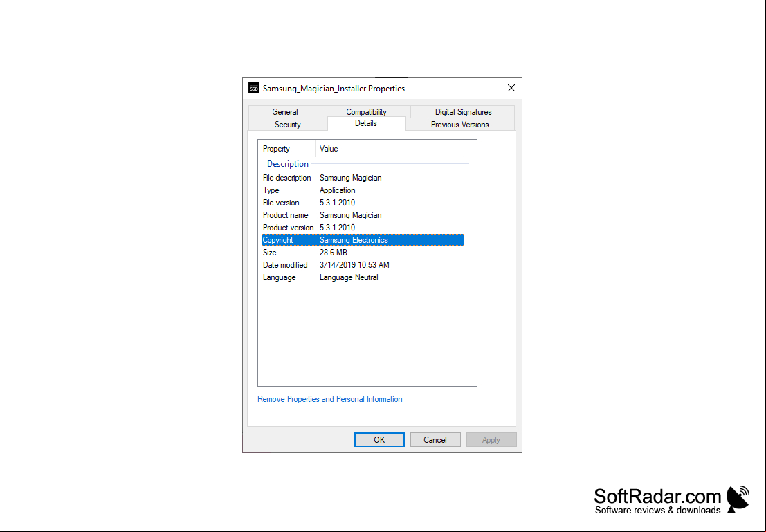The width and height of the screenshot is (766, 532).
Task: Click the value Application
Action: coord(337,190)
